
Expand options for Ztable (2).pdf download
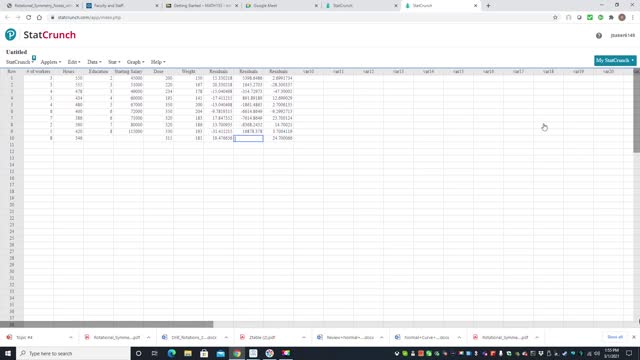tap(304, 337)
